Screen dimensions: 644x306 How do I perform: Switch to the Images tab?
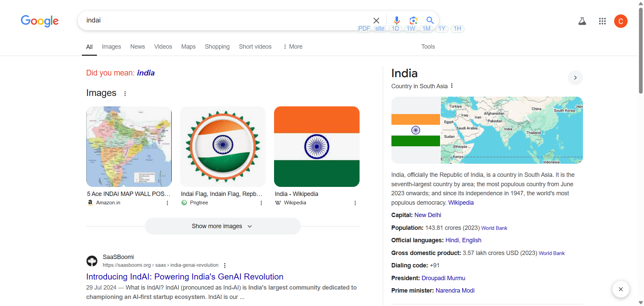click(111, 47)
